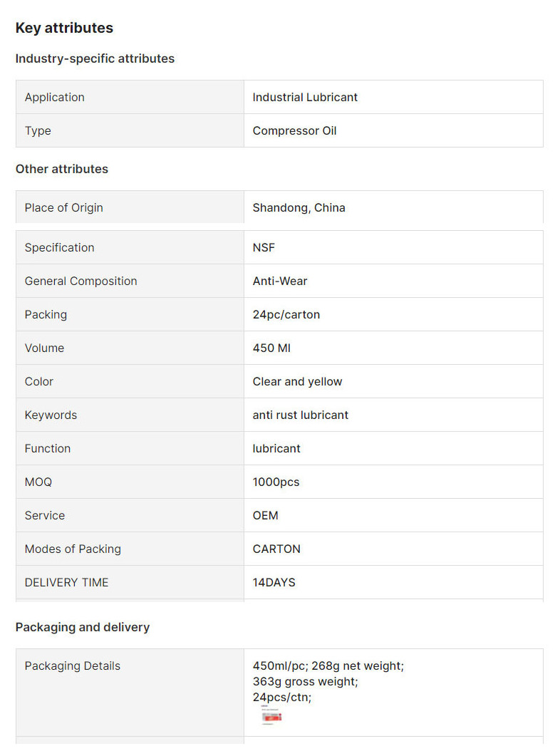Viewport: 560px width, 751px height.
Task: Click the CARTON modes of packing value
Action: click(276, 549)
